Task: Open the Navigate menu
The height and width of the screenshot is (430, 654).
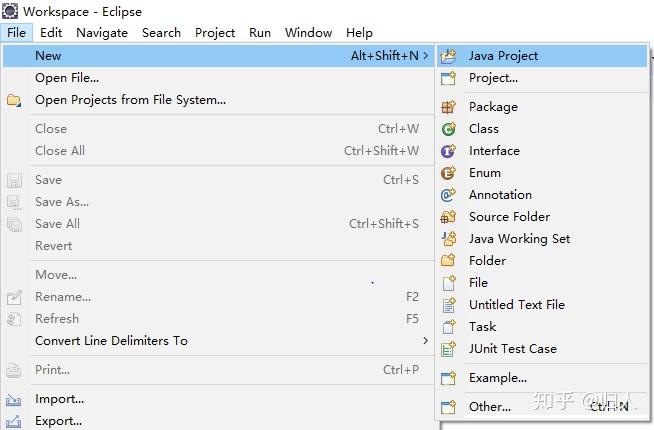Action: coord(102,33)
